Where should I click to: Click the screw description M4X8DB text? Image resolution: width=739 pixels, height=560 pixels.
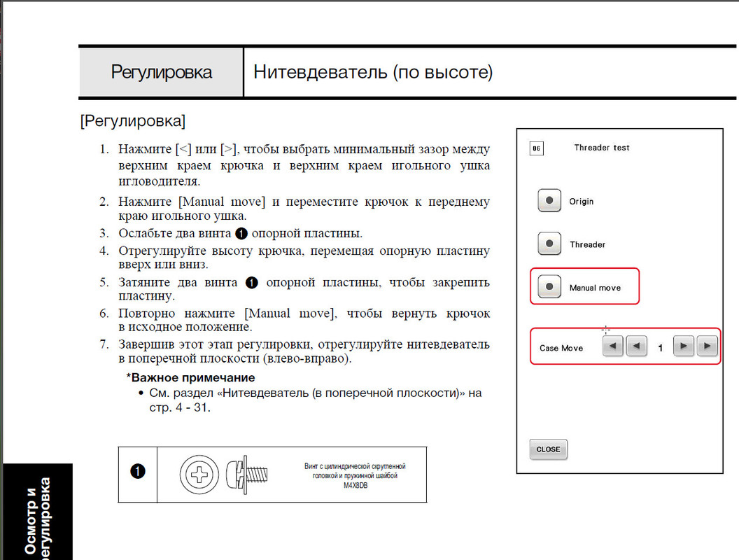(x=355, y=475)
